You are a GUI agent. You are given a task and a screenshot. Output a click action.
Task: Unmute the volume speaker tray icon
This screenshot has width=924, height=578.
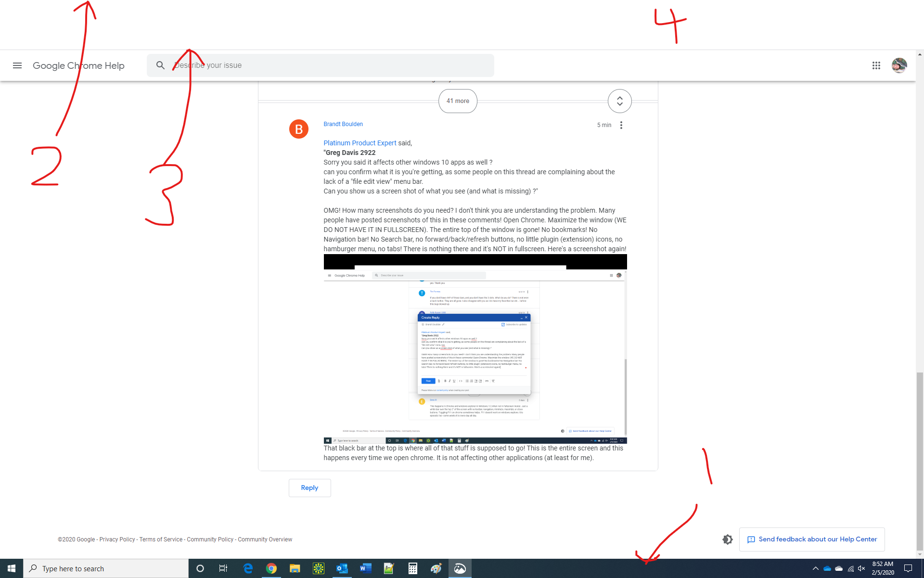click(x=861, y=568)
